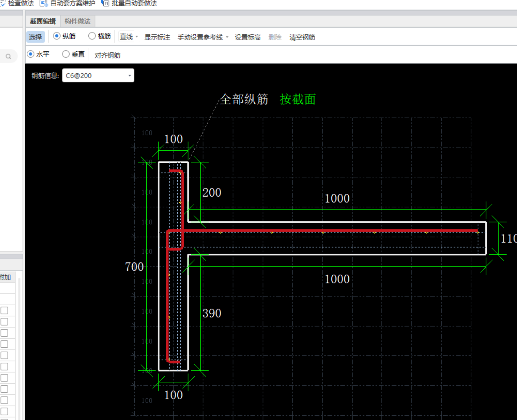This screenshot has width=517, height=420.
Task: Tick the fourth checkbox under 附加 column
Action: point(4,344)
